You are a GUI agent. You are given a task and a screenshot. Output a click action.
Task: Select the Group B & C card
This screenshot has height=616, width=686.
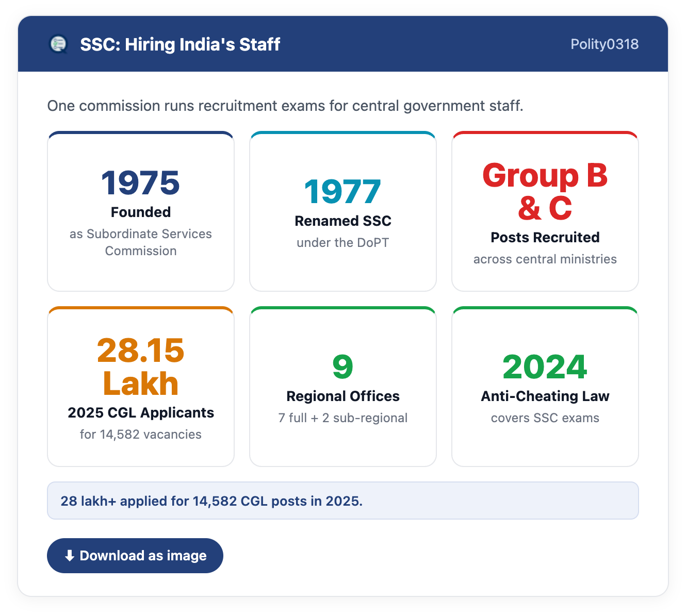545,211
